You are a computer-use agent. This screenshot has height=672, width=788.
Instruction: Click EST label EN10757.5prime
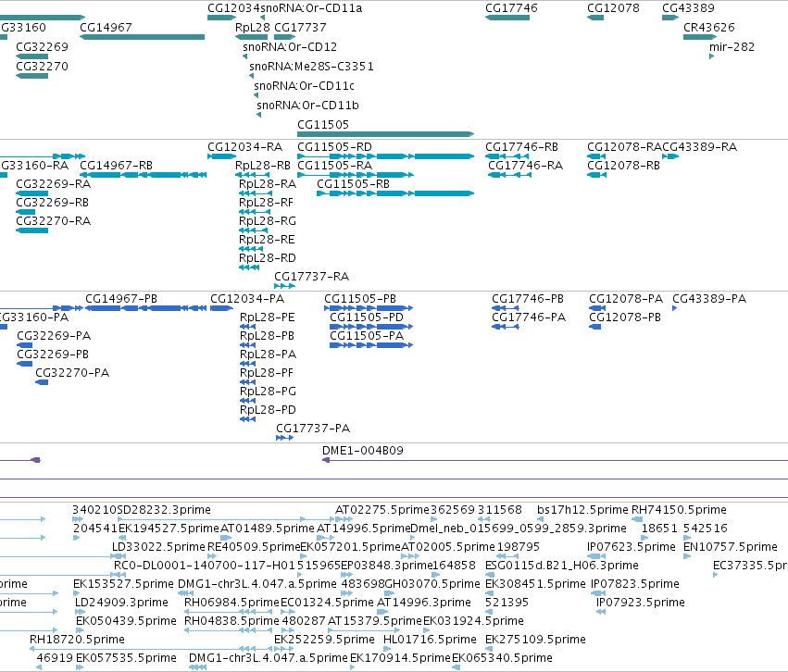[731, 547]
